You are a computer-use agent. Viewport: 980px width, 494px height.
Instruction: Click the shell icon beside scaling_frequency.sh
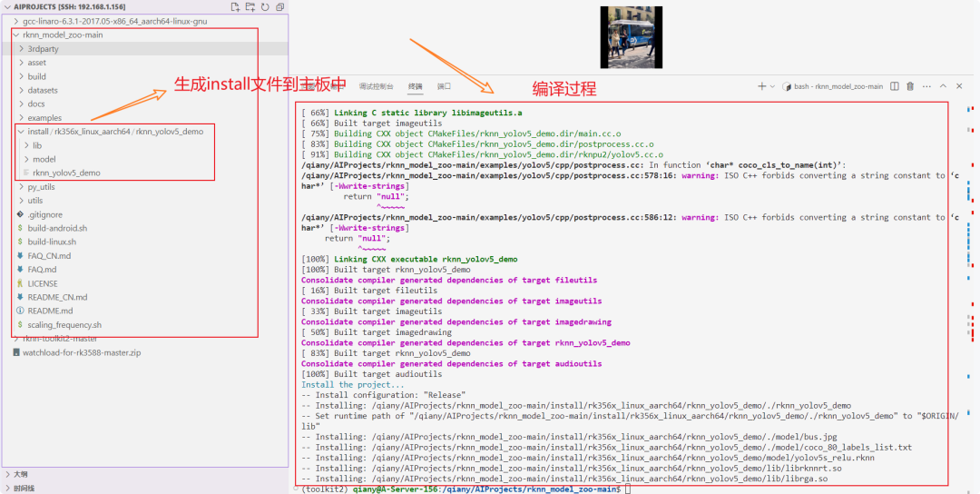[x=21, y=324]
